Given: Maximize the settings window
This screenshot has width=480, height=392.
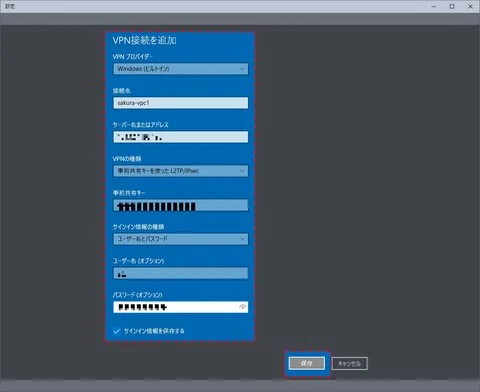Looking at the screenshot, I should pos(452,6).
